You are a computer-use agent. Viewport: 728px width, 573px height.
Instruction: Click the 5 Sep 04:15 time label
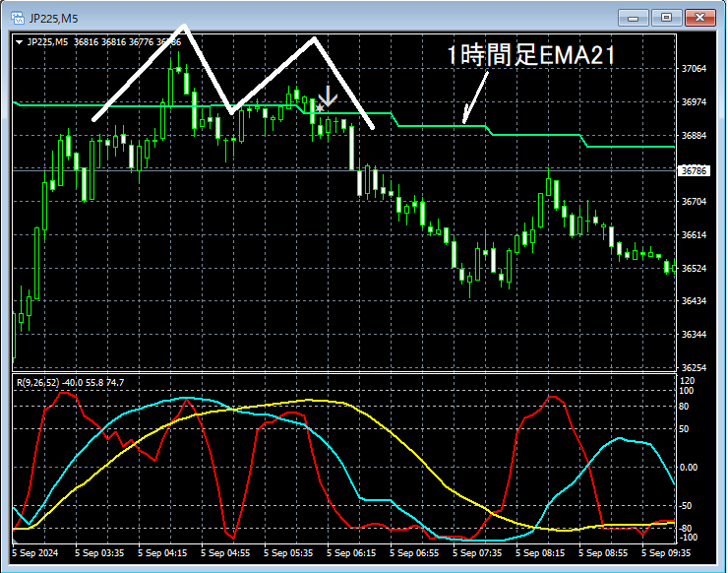162,553
